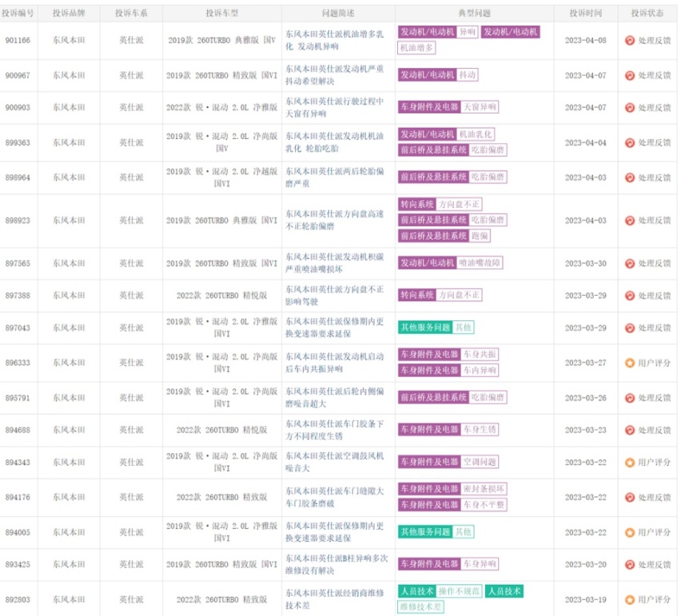This screenshot has height=616, width=681.
Task: Open complaint summary 空调鼓风机噪音大
Action: click(334, 462)
